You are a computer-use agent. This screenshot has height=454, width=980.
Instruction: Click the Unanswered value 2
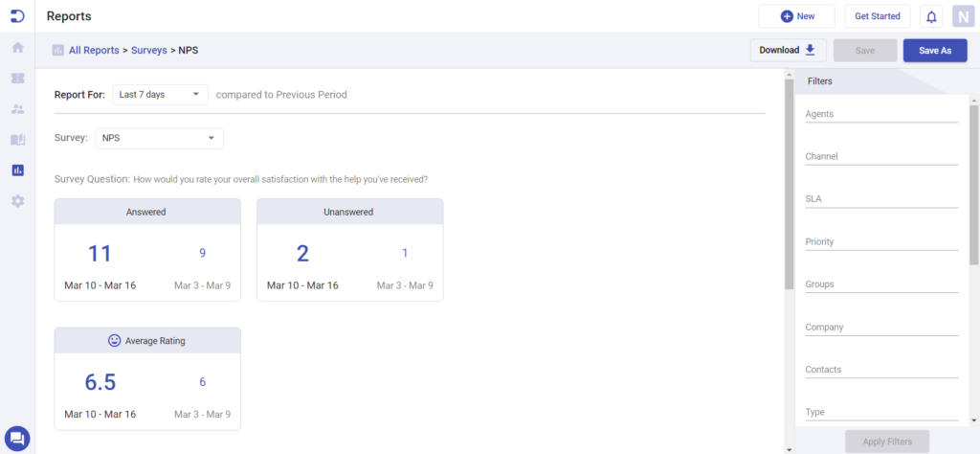tap(302, 254)
